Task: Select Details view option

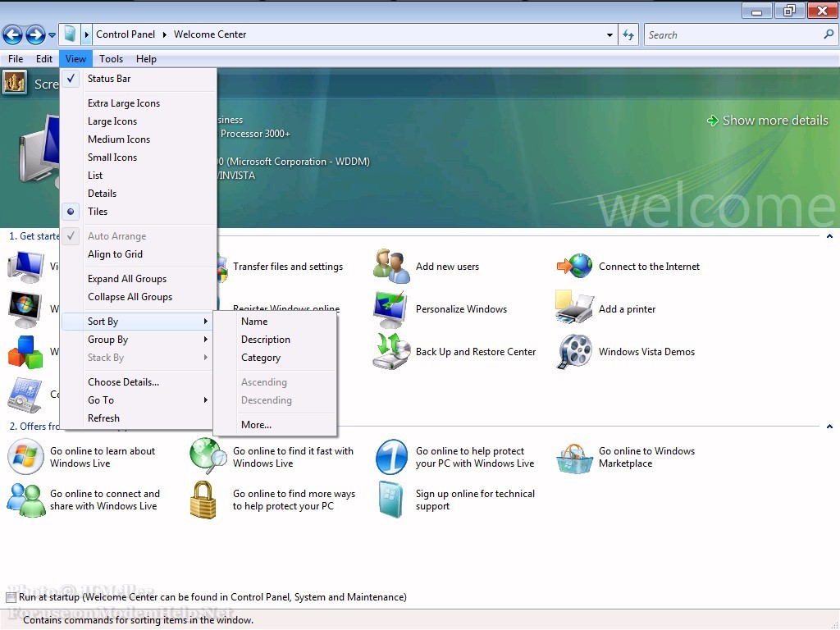Action: click(139, 194)
